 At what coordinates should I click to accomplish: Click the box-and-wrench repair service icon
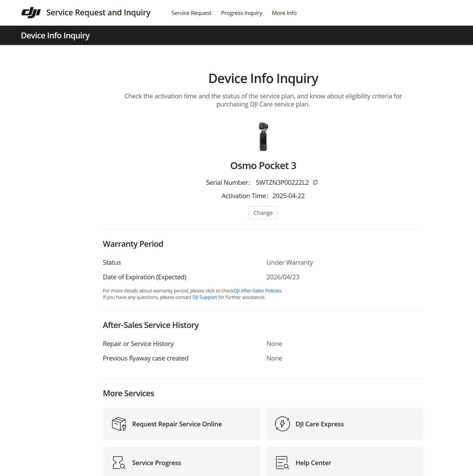(119, 424)
